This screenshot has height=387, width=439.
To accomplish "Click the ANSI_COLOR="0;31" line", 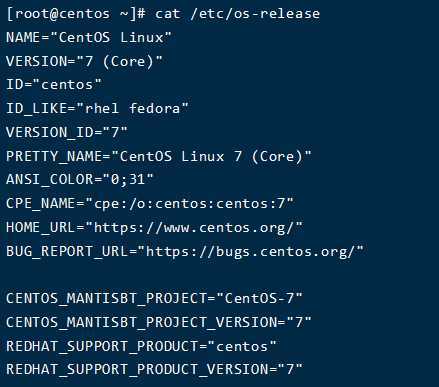I will (80, 180).
